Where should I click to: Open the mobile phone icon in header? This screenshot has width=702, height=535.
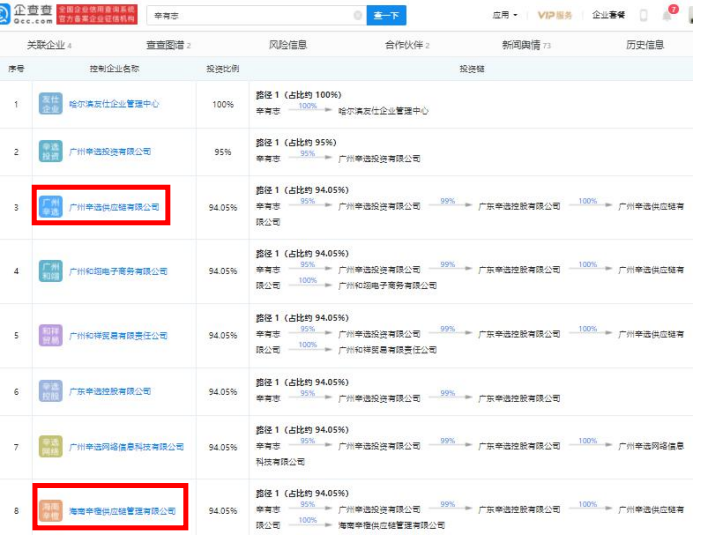pos(643,15)
